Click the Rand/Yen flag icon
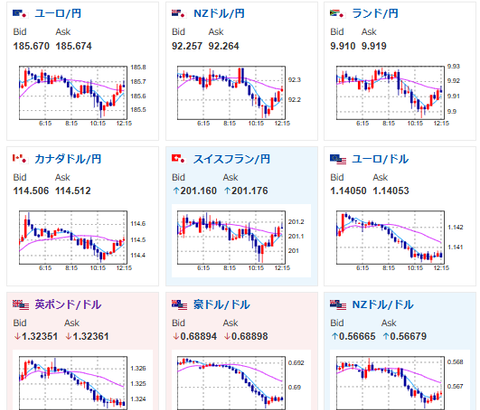This screenshot has width=480, height=410. [x=337, y=14]
